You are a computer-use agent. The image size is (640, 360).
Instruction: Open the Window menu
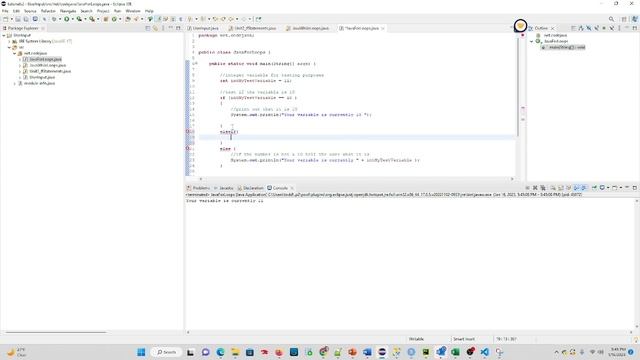[x=133, y=11]
